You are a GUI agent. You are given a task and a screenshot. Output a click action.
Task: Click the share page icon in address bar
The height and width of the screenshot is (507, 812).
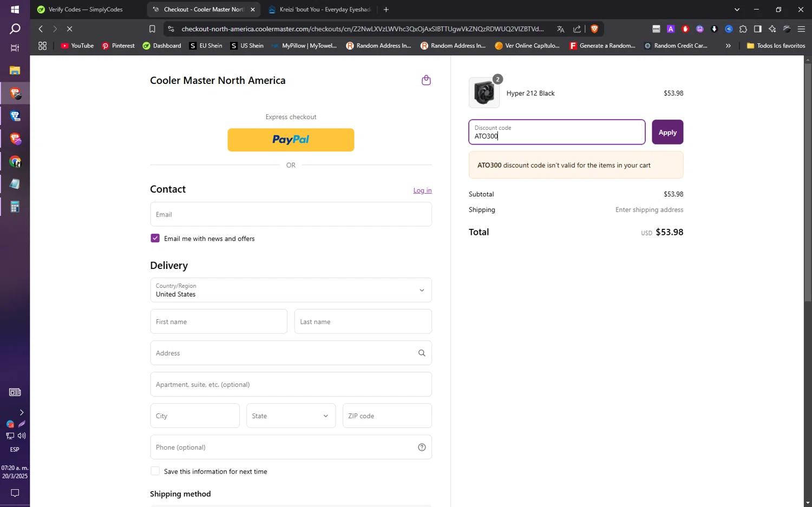coord(577,29)
